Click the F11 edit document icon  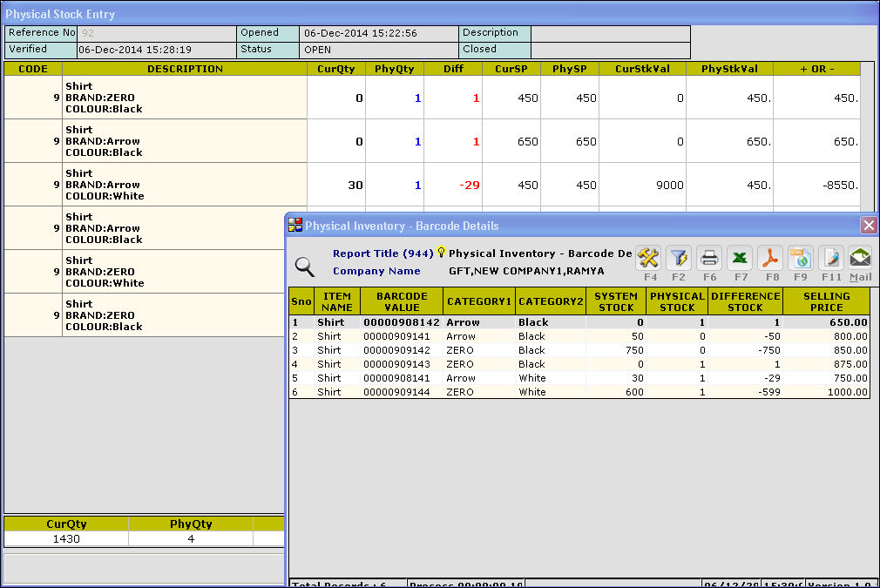pos(830,258)
